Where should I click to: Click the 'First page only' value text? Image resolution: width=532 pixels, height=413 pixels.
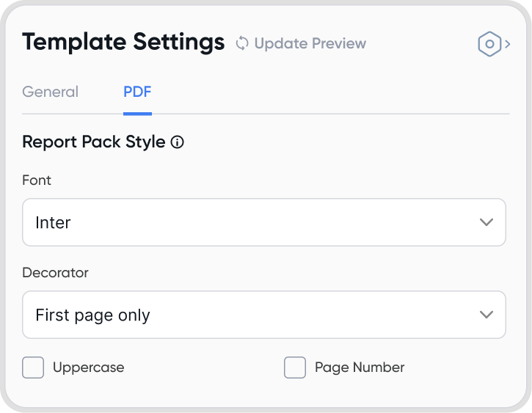[92, 315]
